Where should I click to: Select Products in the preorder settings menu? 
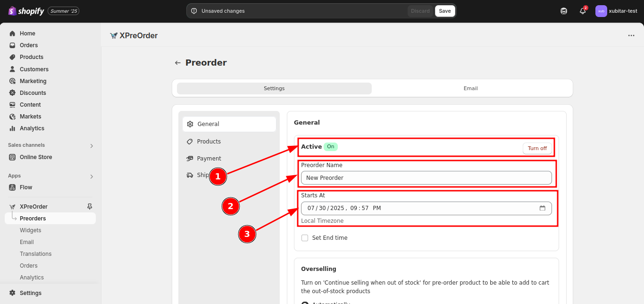(x=209, y=142)
